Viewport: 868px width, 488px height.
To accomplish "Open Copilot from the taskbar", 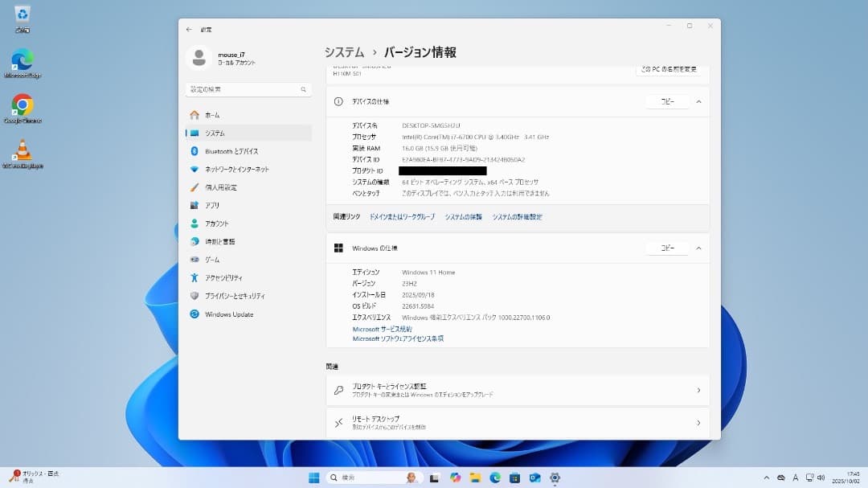I will (x=456, y=480).
